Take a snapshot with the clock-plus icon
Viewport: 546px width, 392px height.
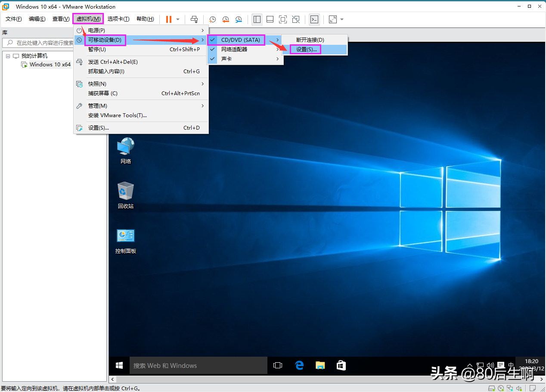pos(213,19)
